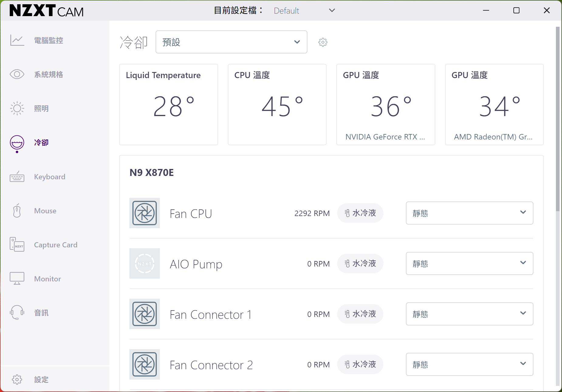The image size is (562, 392).
Task: Click the Keyboard icon in sidebar
Action: tap(17, 177)
